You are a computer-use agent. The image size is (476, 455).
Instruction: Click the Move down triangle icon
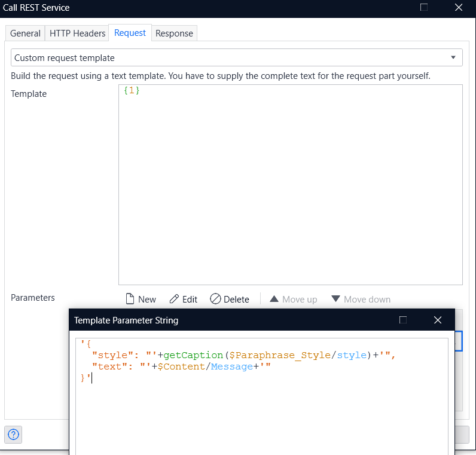pyautogui.click(x=335, y=299)
